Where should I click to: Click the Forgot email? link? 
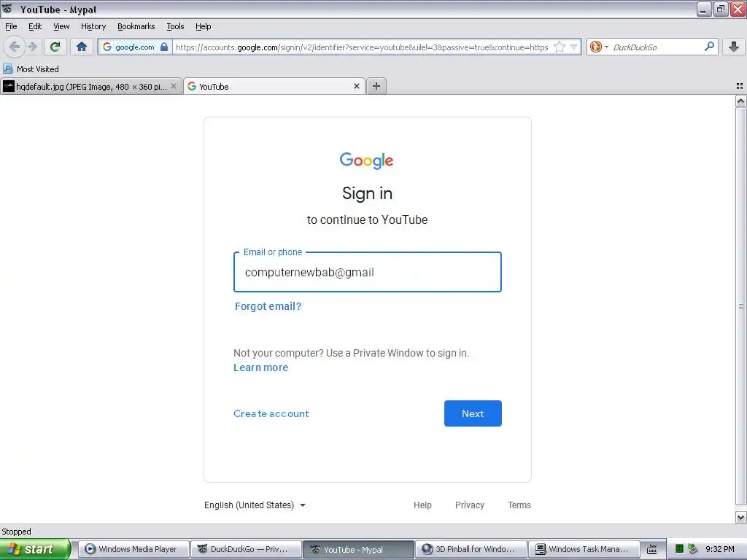coord(268,306)
